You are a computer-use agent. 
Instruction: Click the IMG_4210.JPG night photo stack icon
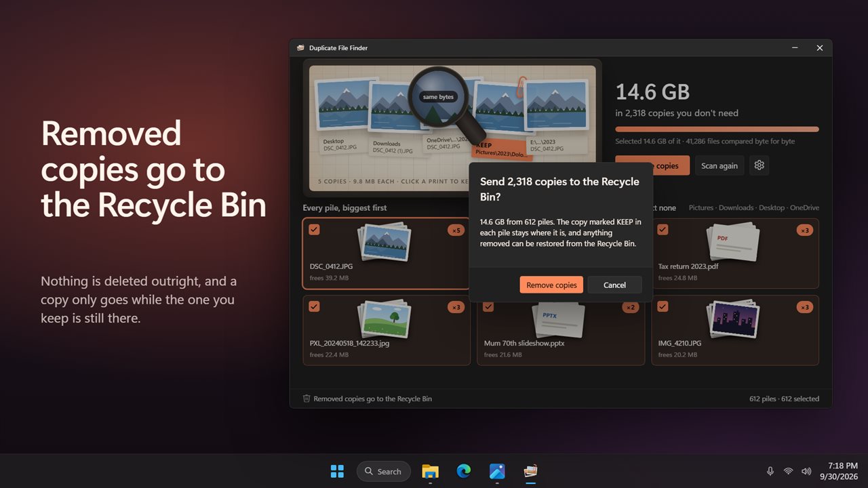click(732, 319)
